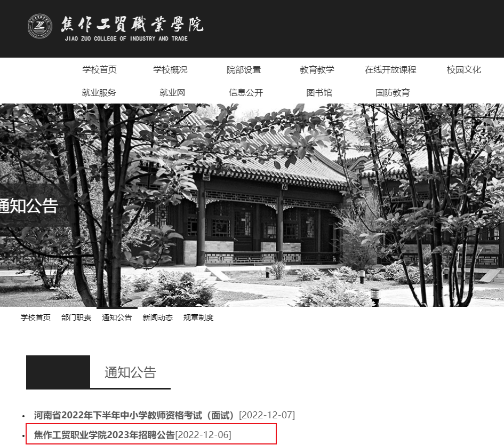Go to 院部设置 menu item

pos(244,69)
